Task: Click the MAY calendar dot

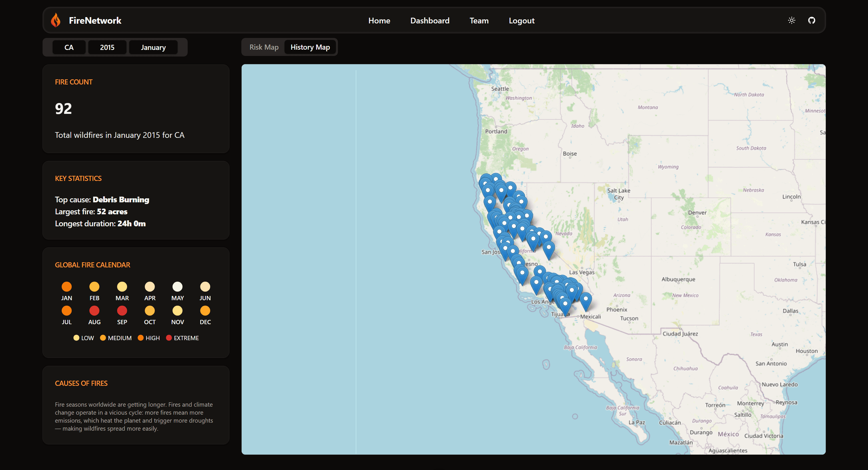Action: [178, 287]
